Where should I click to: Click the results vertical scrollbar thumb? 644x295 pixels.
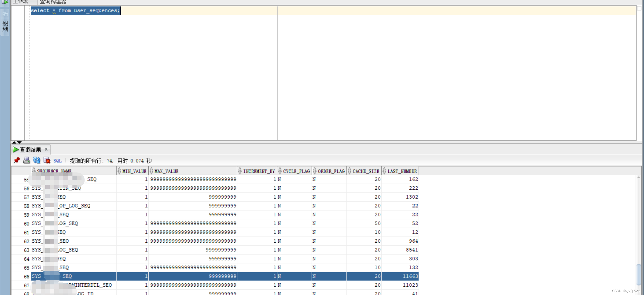point(638,275)
